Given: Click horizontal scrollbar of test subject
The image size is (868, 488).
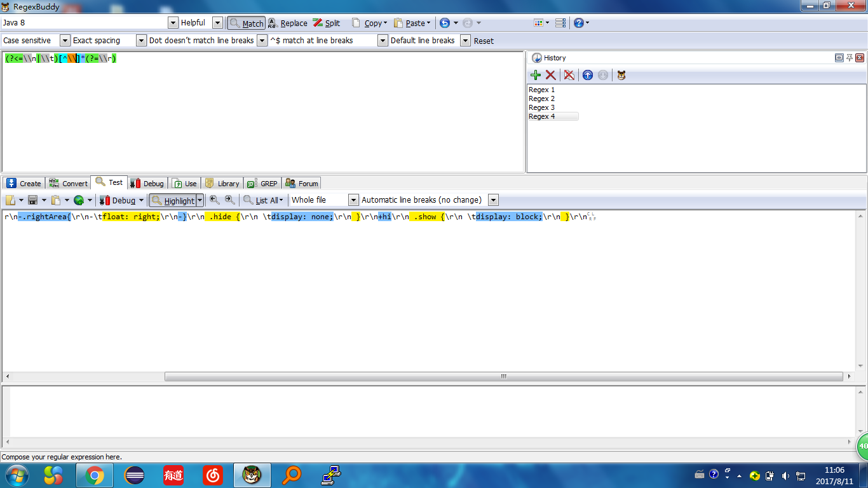Looking at the screenshot, I should [503, 376].
